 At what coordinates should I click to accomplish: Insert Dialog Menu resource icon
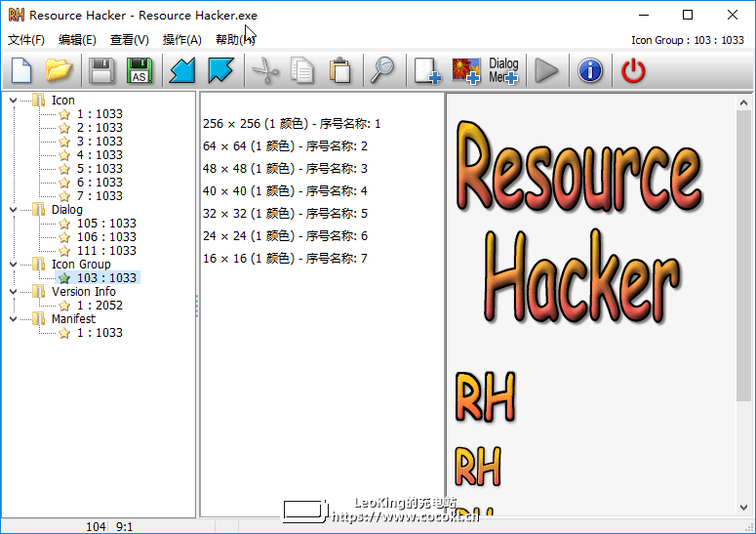click(504, 70)
